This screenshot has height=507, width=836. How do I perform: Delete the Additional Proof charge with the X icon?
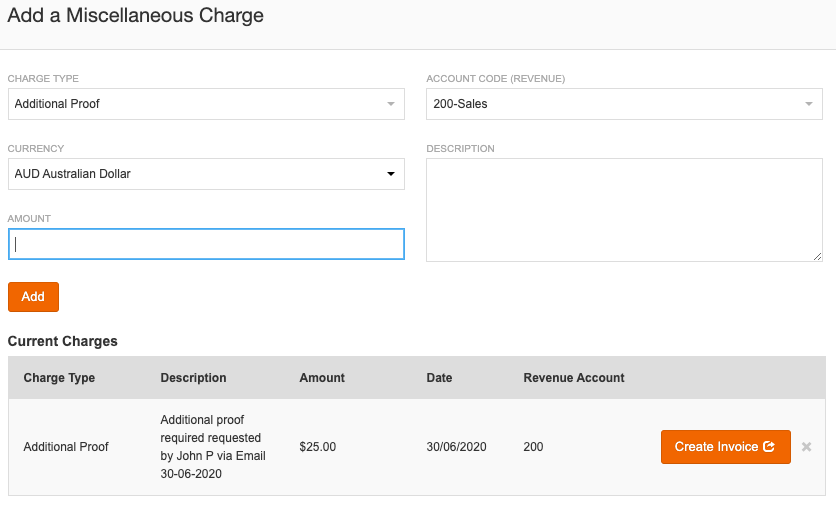806,447
